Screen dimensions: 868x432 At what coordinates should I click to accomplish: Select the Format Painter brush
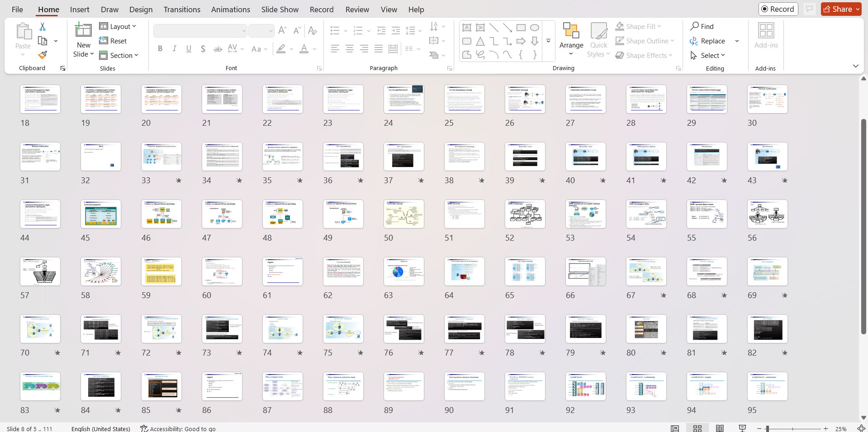[43, 55]
